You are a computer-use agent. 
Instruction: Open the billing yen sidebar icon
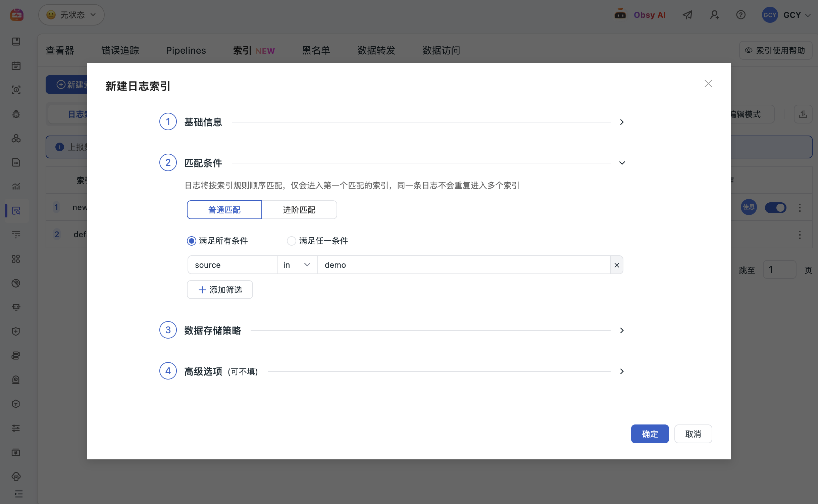coord(16,452)
